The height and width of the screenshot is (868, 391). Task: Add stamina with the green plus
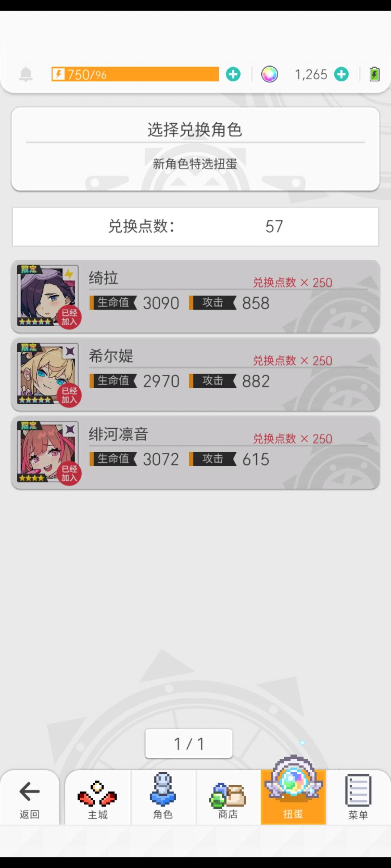pos(233,75)
